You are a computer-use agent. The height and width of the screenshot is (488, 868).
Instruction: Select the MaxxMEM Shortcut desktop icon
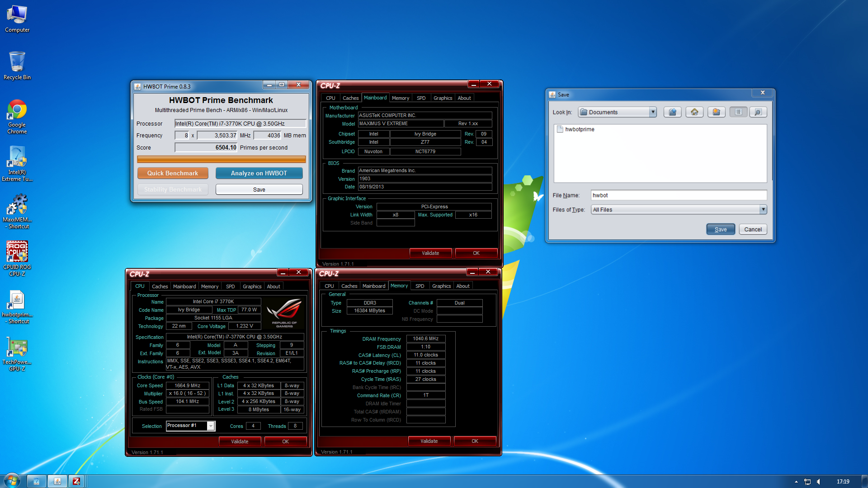(x=17, y=211)
